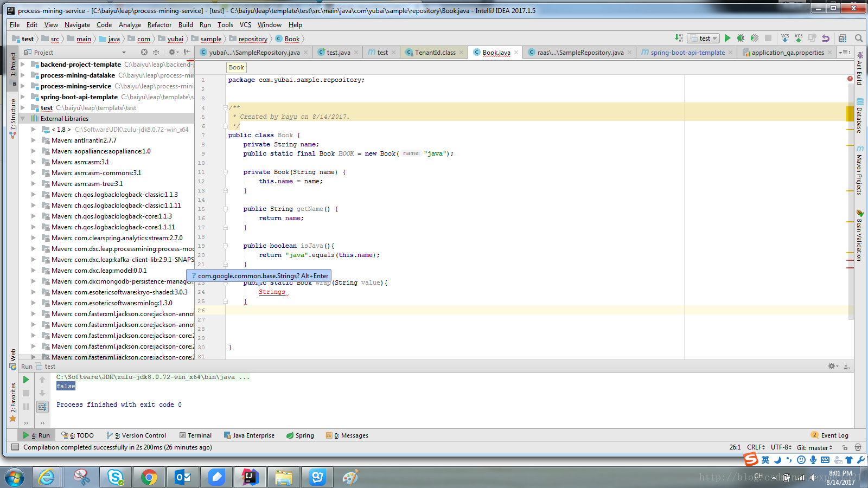Open the Terminal tool window
Image resolution: width=868 pixels, height=488 pixels.
pyautogui.click(x=195, y=435)
